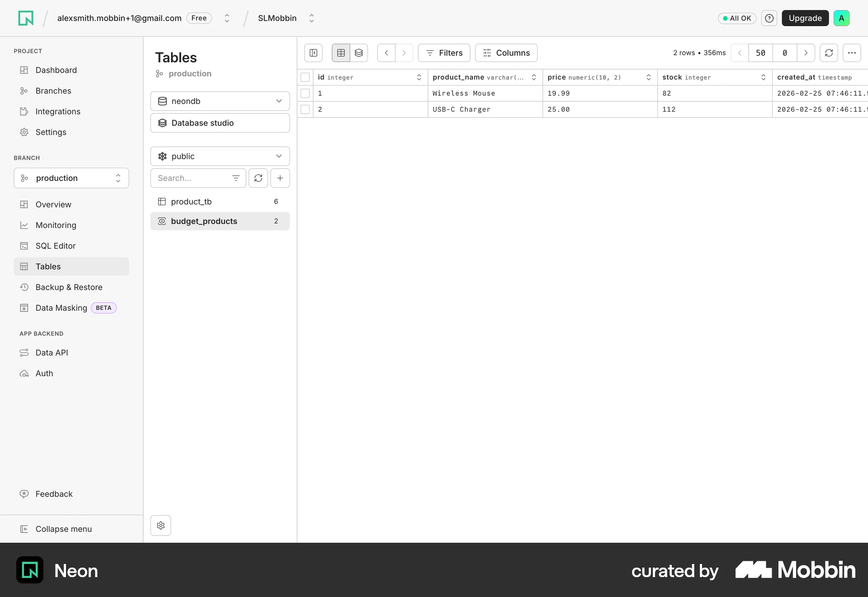Click the alexsmith.mobbin+1@gmail.com account name
The image size is (868, 597).
click(x=119, y=18)
